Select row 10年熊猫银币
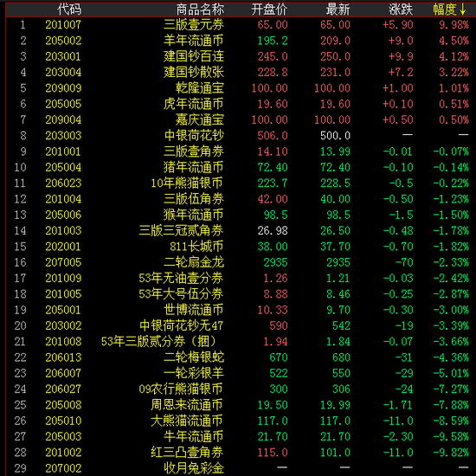This screenshot has width=476, height=476. coord(241,183)
